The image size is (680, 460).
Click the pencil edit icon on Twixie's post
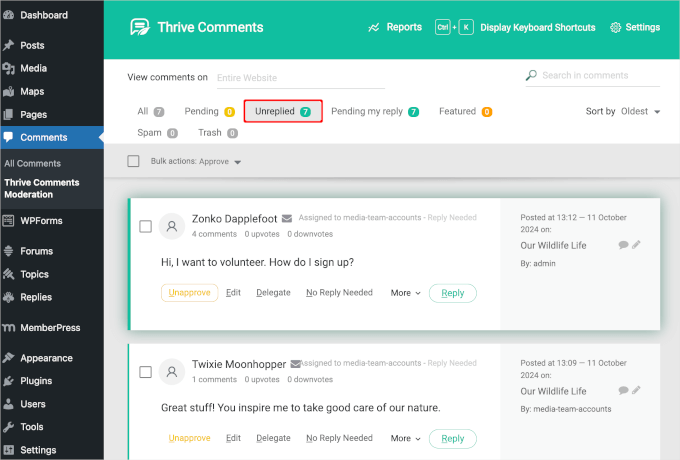tap(636, 390)
